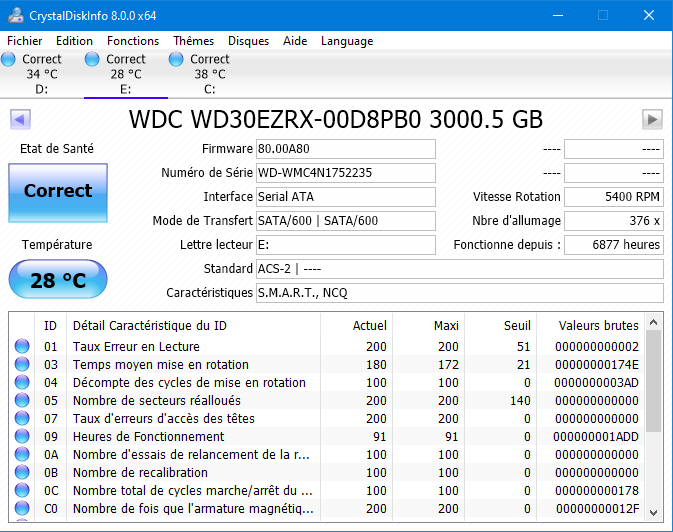
Task: Select row Taux Erreur en Lecture
Action: [x=327, y=346]
